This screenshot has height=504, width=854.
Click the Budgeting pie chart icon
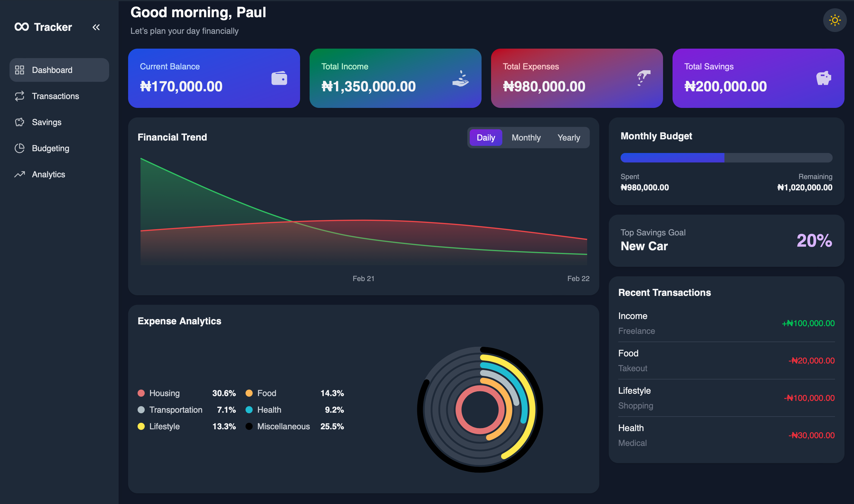coord(19,149)
